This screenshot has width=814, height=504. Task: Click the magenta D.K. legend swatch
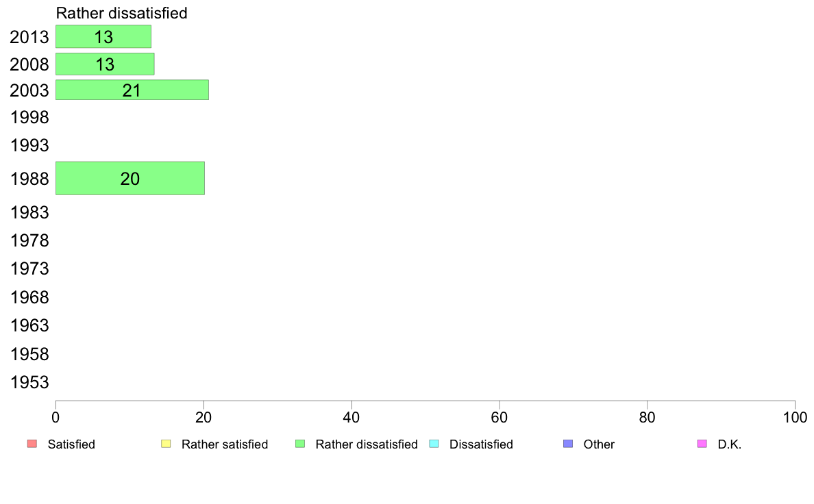pos(702,444)
